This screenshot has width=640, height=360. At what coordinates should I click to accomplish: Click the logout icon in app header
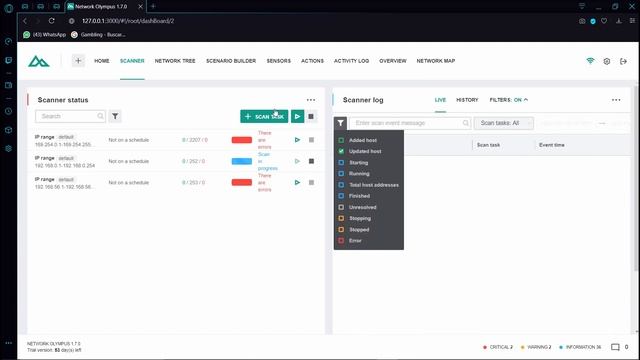pyautogui.click(x=623, y=61)
